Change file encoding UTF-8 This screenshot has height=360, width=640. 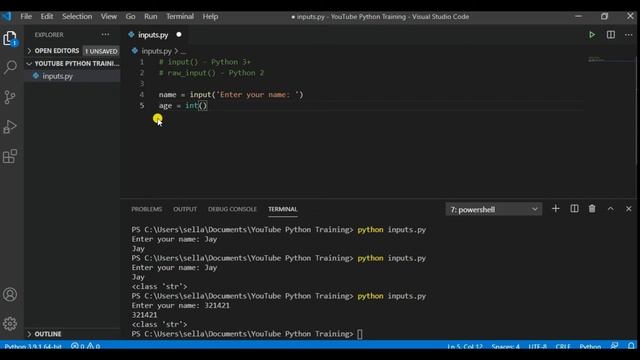[x=538, y=347]
